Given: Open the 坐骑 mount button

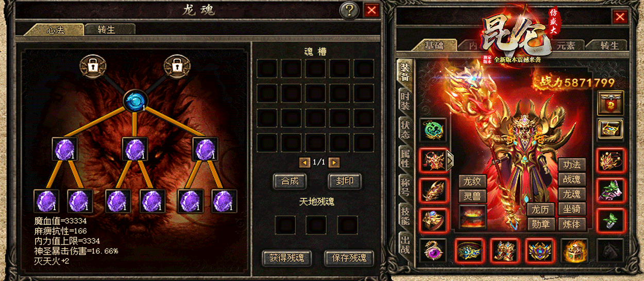Looking at the screenshot, I should (572, 209).
